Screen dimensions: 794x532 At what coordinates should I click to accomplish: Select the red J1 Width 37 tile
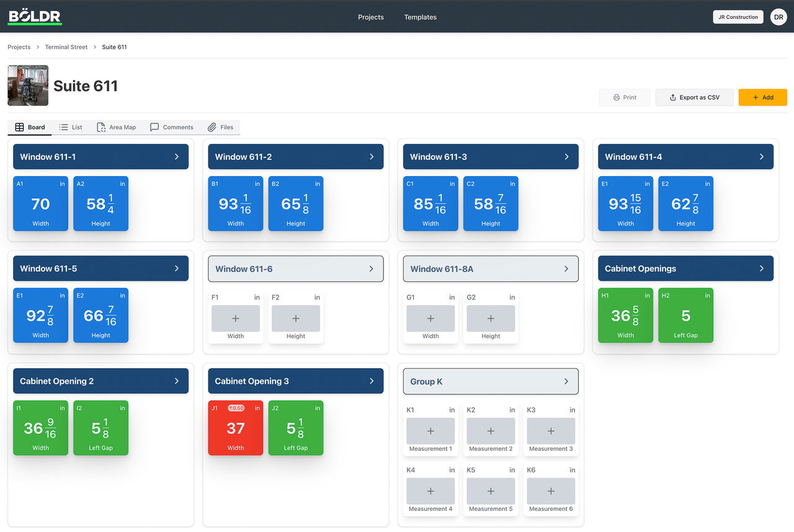236,428
